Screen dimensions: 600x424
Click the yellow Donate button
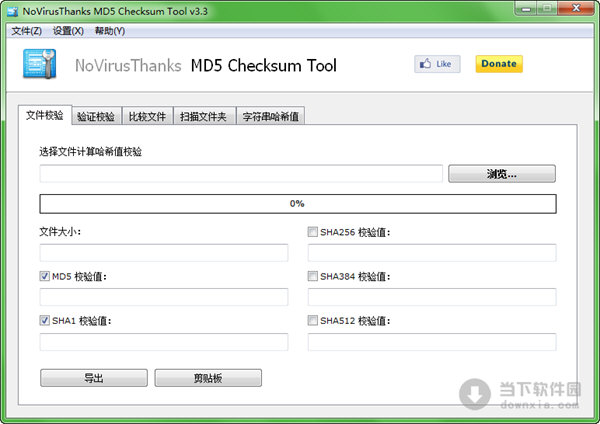coord(499,64)
